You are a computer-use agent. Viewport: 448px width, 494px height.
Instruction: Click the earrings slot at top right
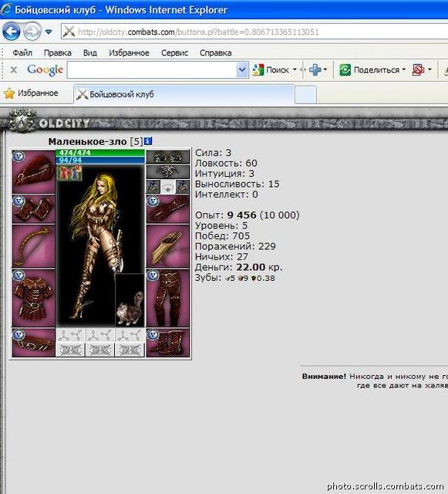168,157
